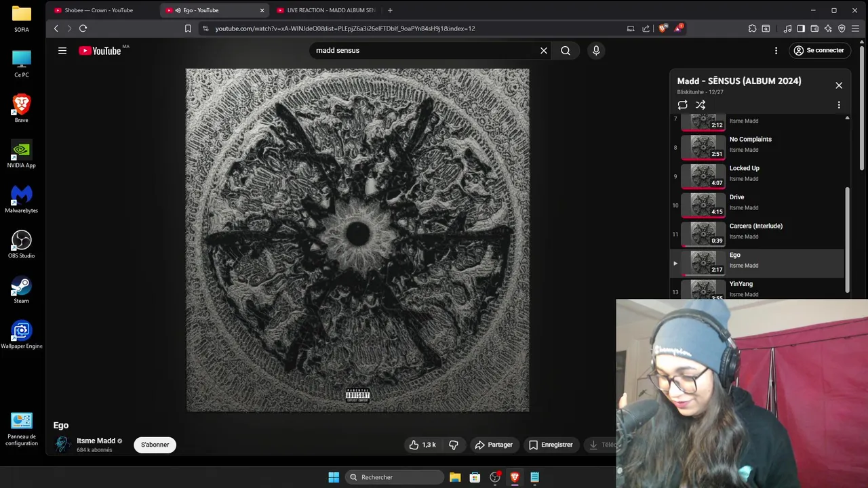Toggle playlist shuffle
The width and height of the screenshot is (868, 488).
701,105
